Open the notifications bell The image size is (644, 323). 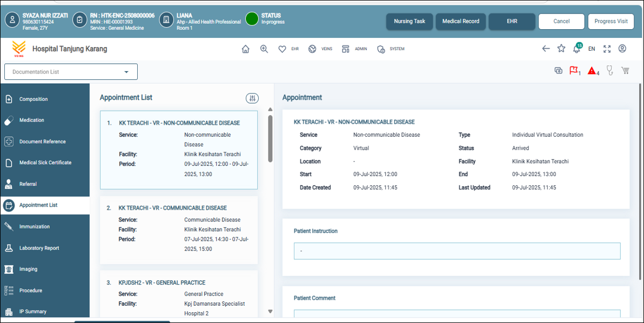point(576,49)
